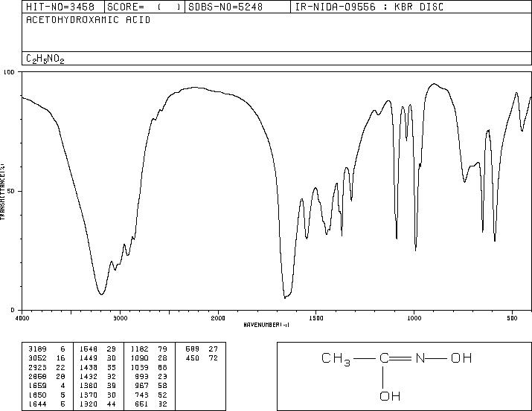This screenshot has width=532, height=411.
Task: Click the 500 wavenumber axis label
Action: click(x=513, y=318)
